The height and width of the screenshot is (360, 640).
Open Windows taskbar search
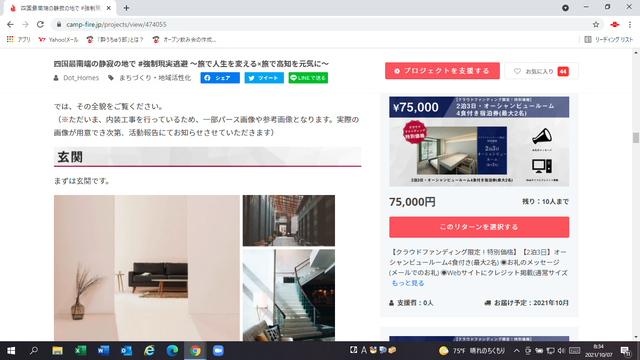coord(34,351)
